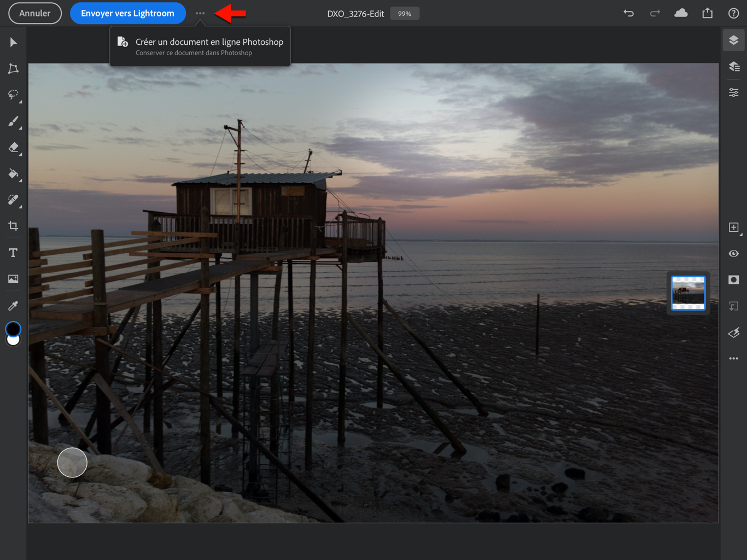The width and height of the screenshot is (747, 560).
Task: Select the Eyedropper tool
Action: 13,306
